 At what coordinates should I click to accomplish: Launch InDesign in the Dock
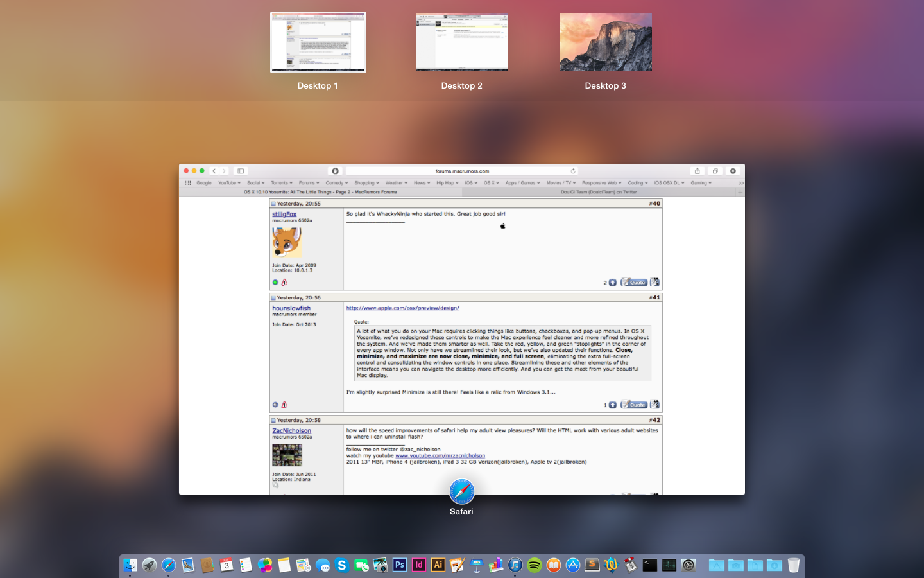pos(419,565)
